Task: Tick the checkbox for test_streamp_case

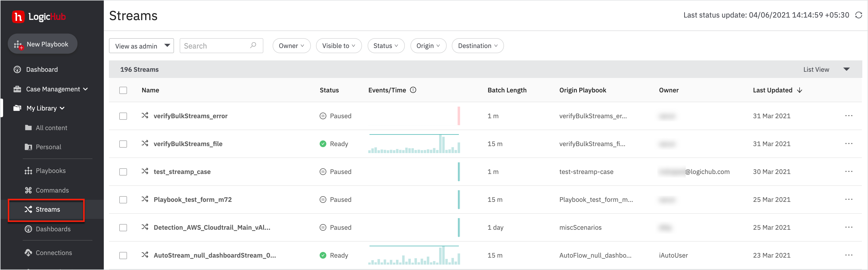Action: coord(123,172)
